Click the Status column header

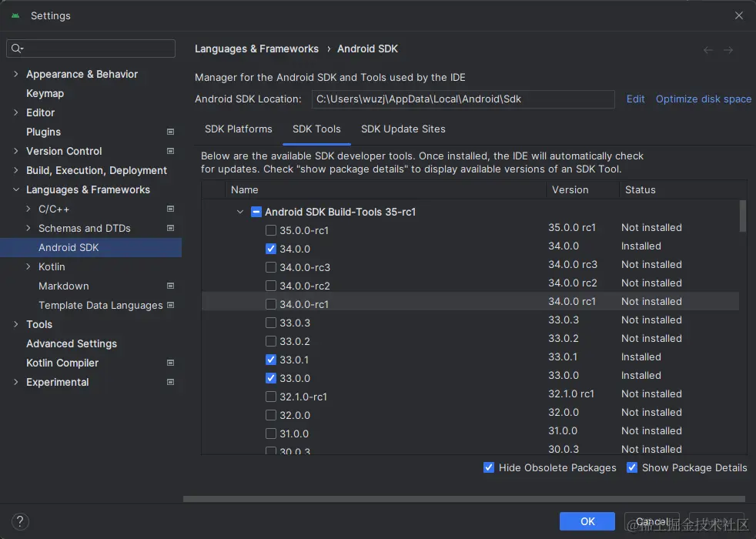pos(683,189)
